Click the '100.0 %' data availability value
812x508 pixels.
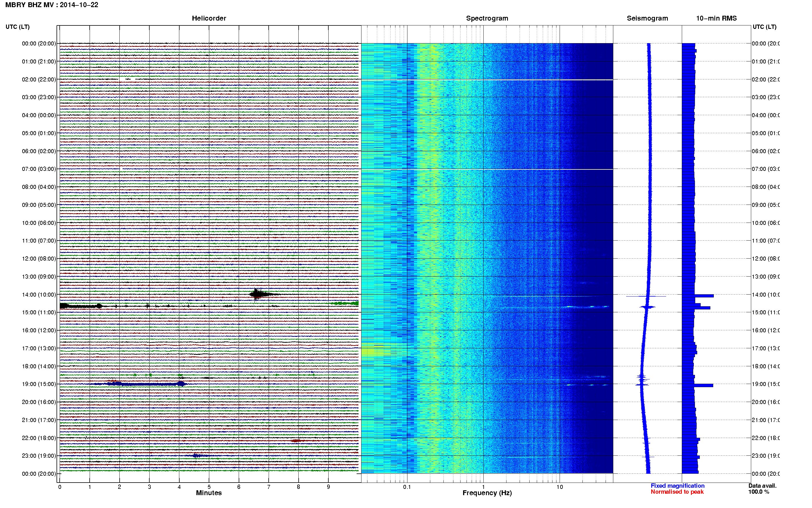759,492
